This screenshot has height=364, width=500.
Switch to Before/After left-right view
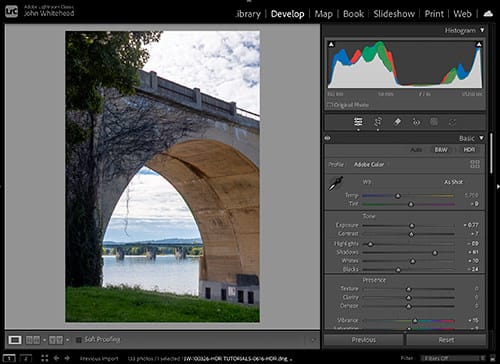[33, 340]
